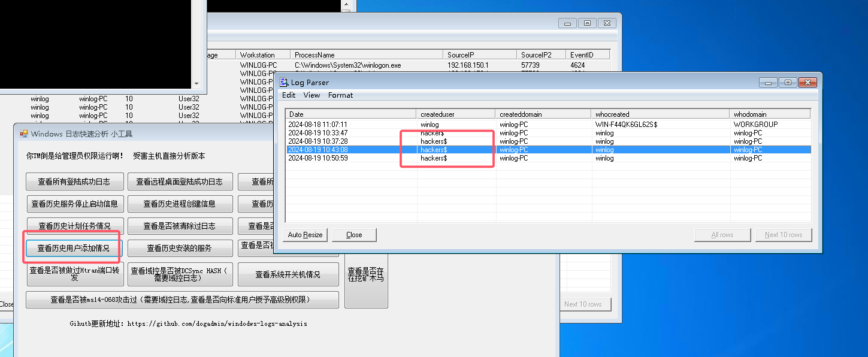Sort by the Date column header

point(351,114)
